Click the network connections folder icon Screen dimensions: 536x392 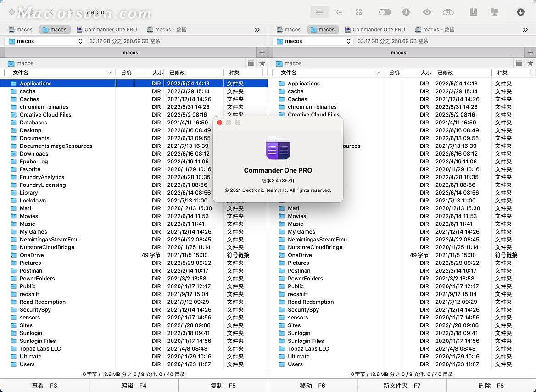pos(494,12)
